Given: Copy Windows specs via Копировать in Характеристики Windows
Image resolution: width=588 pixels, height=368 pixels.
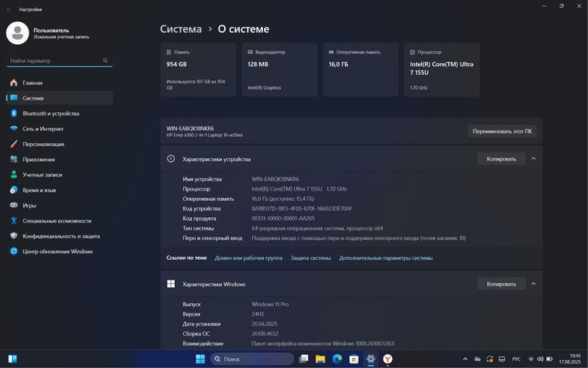Looking at the screenshot, I should pyautogui.click(x=501, y=284).
